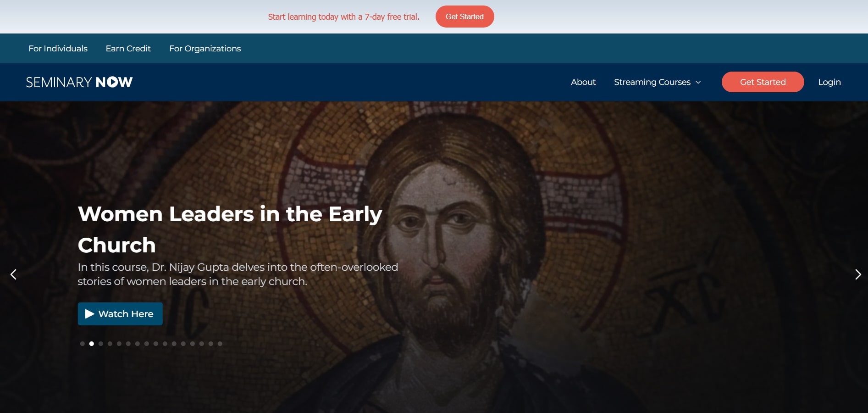This screenshot has width=868, height=413.
Task: Click the Get Started button in the free trial banner
Action: [464, 17]
